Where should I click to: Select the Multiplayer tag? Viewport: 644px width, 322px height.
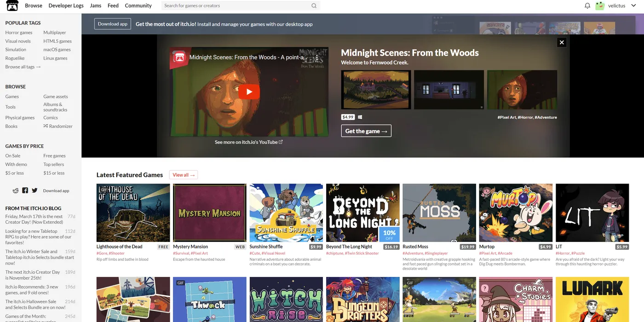(55, 33)
